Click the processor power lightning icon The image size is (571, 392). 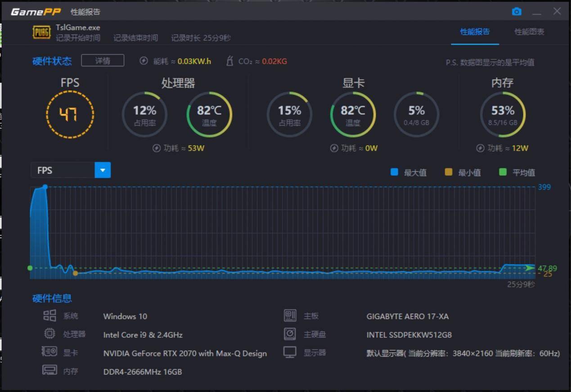pos(157,148)
